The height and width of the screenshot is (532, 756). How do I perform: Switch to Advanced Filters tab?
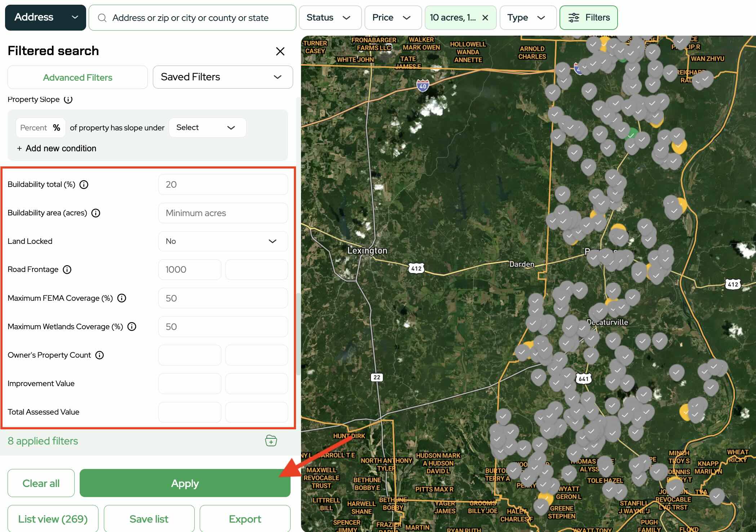(78, 77)
